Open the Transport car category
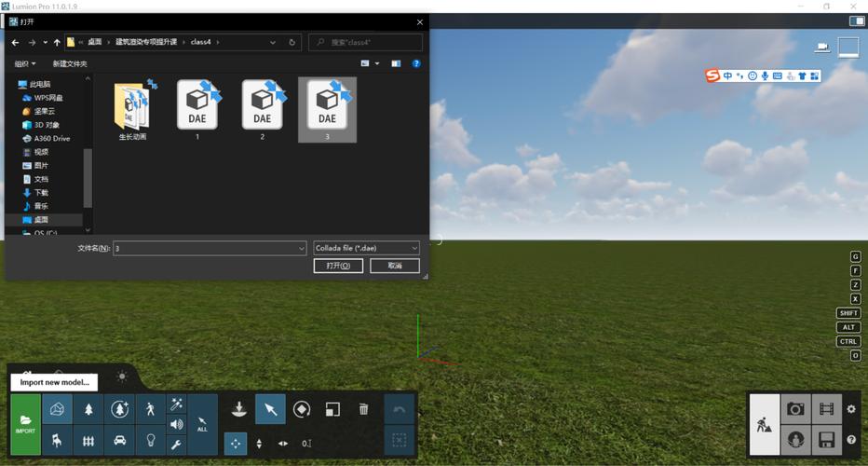 pos(119,440)
